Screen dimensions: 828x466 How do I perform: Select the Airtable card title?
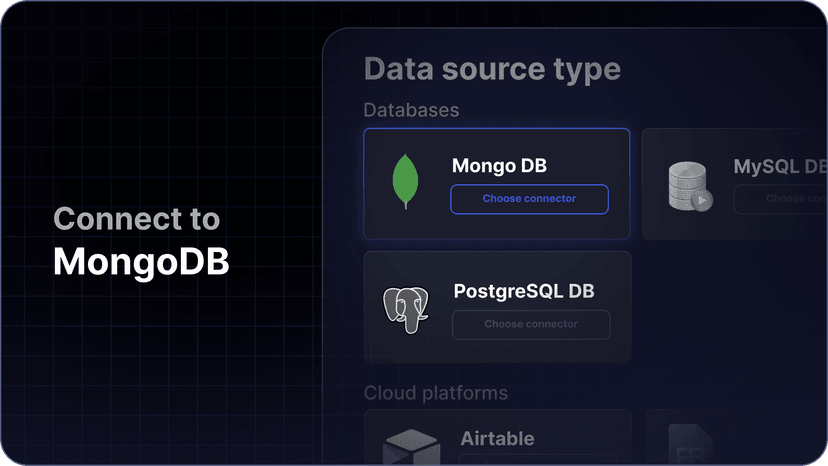point(497,438)
